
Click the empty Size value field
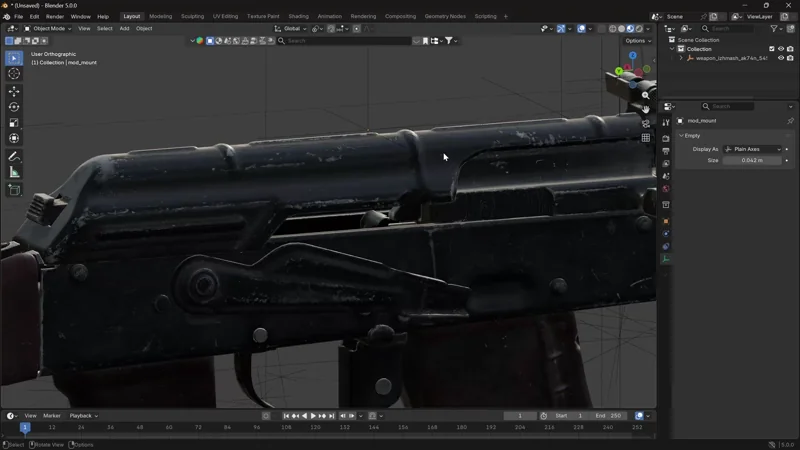click(x=752, y=160)
